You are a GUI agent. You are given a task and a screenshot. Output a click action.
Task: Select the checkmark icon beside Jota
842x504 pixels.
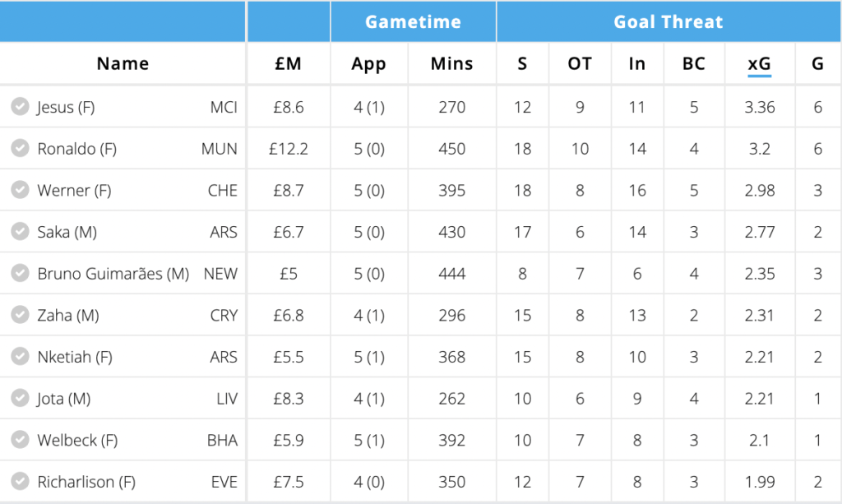click(20, 398)
